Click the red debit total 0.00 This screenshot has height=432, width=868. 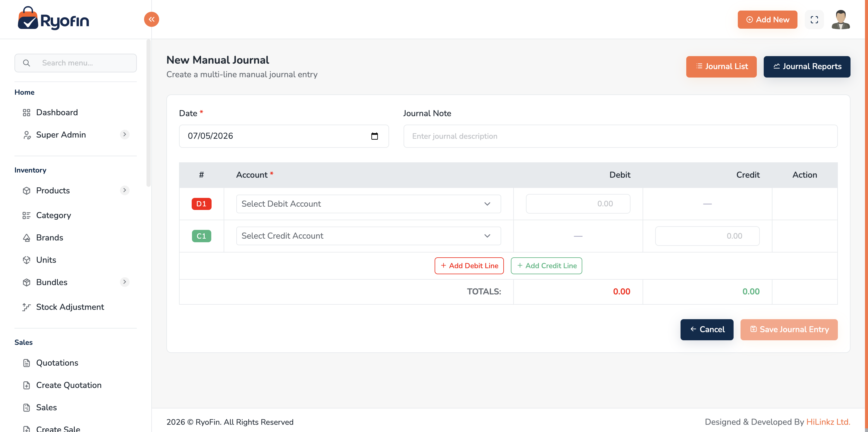tap(621, 292)
